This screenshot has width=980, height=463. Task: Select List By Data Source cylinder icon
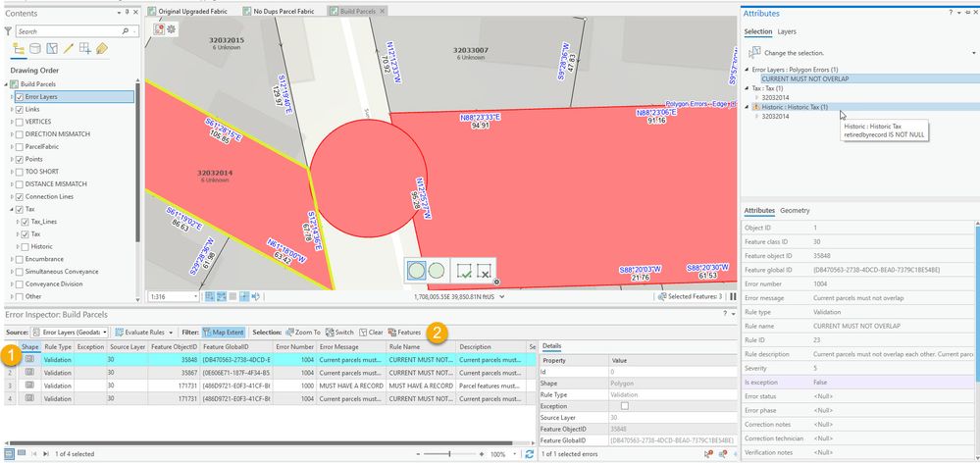point(35,49)
